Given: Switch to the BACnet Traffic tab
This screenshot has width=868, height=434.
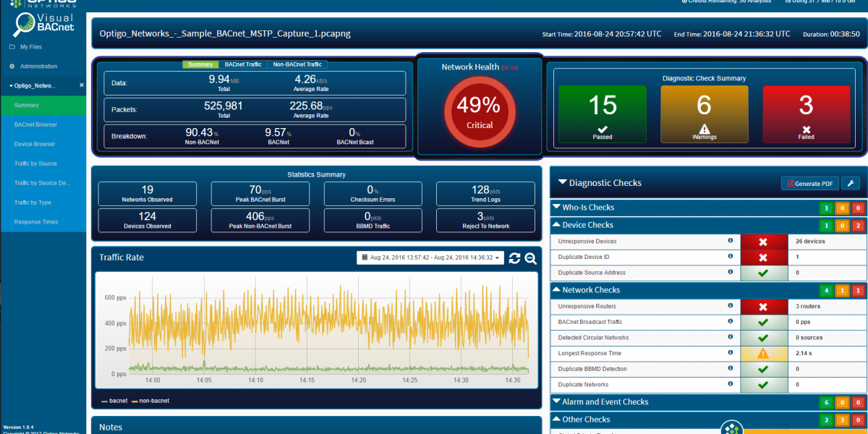Looking at the screenshot, I should point(243,64).
